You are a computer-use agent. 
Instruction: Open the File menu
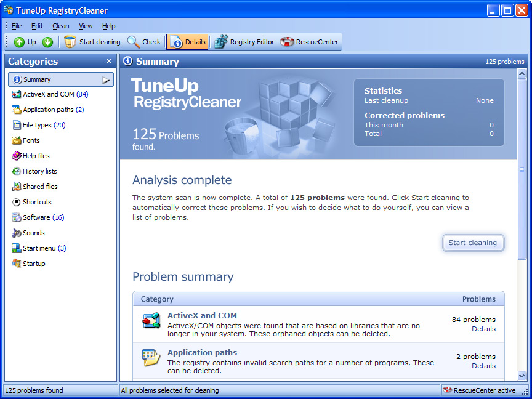coord(17,26)
